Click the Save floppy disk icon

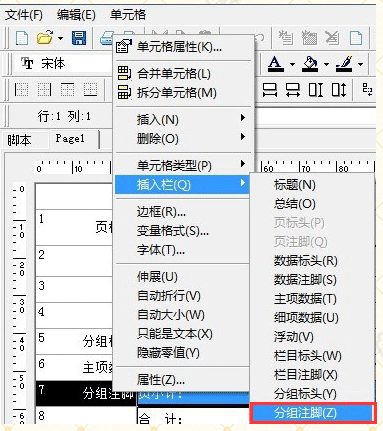point(79,38)
